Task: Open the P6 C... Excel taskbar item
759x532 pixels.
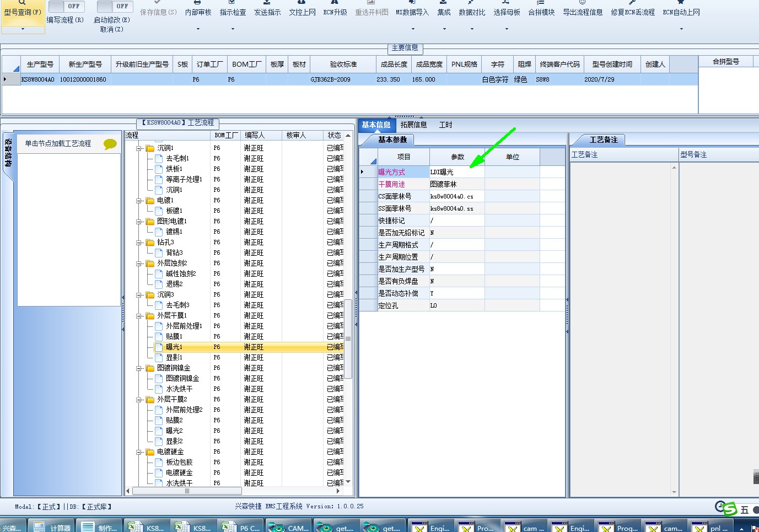Action: [x=241, y=527]
